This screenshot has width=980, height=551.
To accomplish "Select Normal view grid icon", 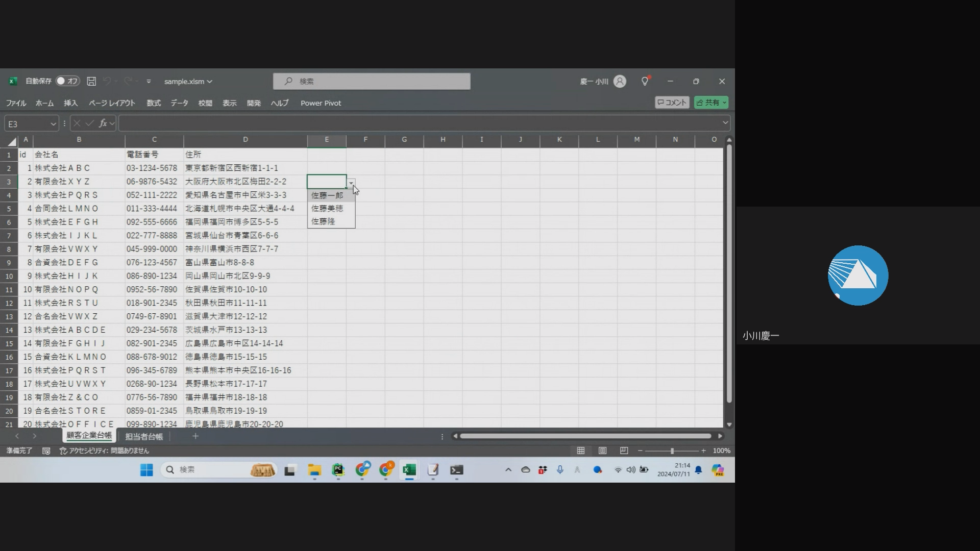I will coord(581,450).
